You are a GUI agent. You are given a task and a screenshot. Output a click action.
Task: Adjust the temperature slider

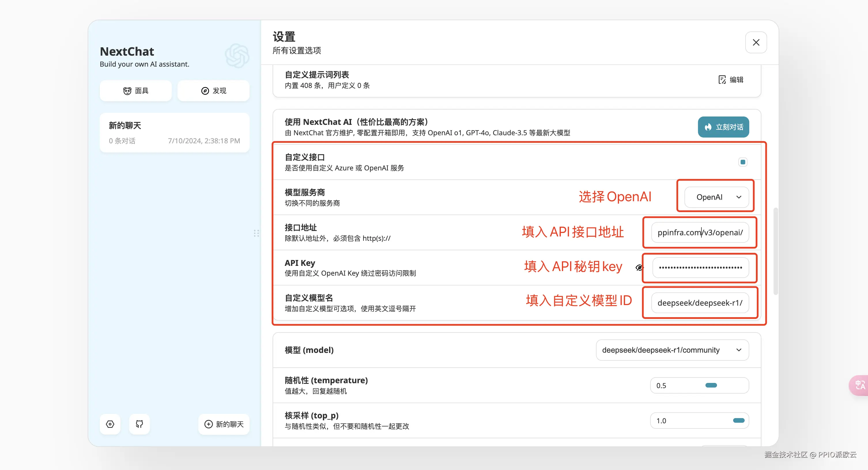711,386
